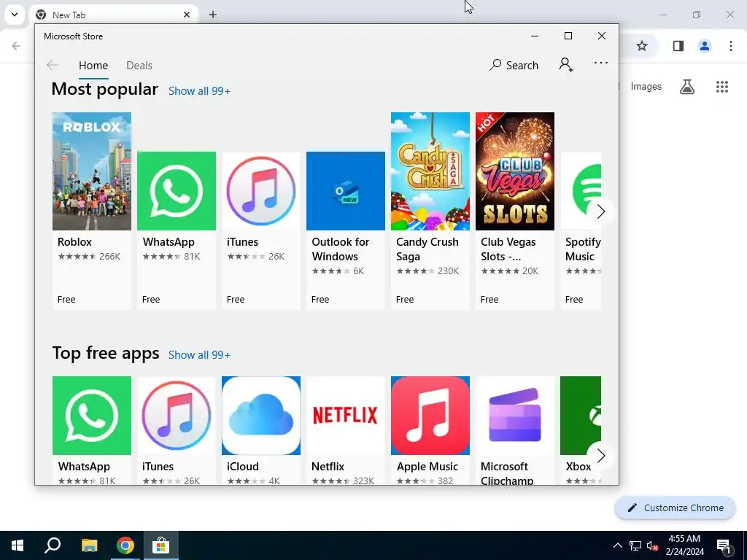
Task: Open iTunes icon in Most popular row
Action: 261,191
